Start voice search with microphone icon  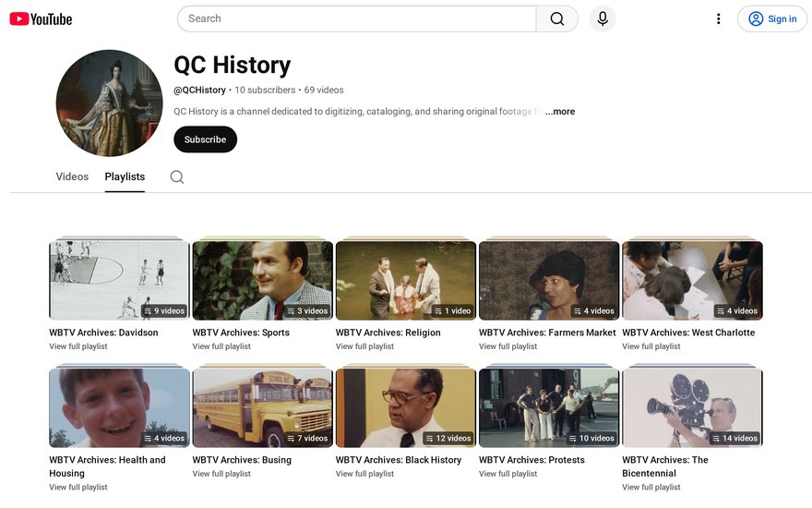tap(603, 18)
